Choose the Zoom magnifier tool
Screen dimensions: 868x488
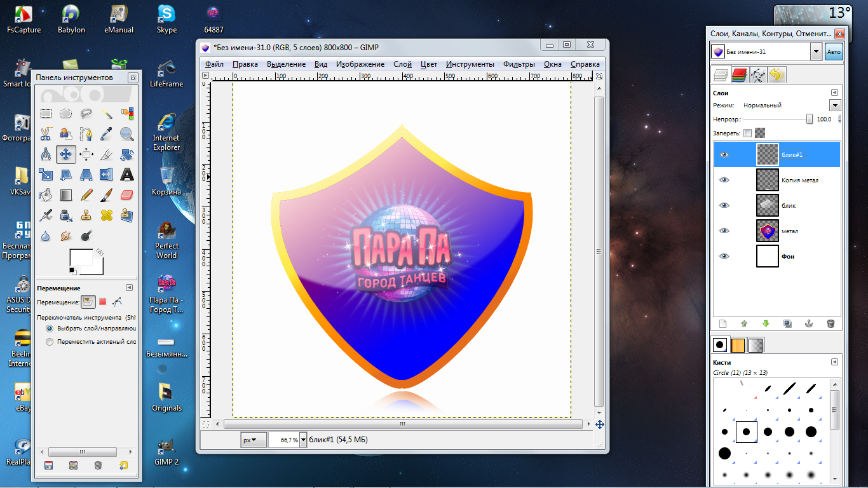(x=127, y=134)
